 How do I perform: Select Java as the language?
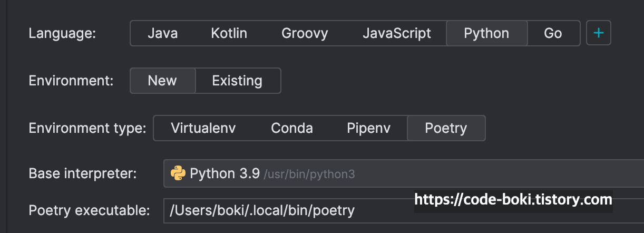[x=162, y=33]
